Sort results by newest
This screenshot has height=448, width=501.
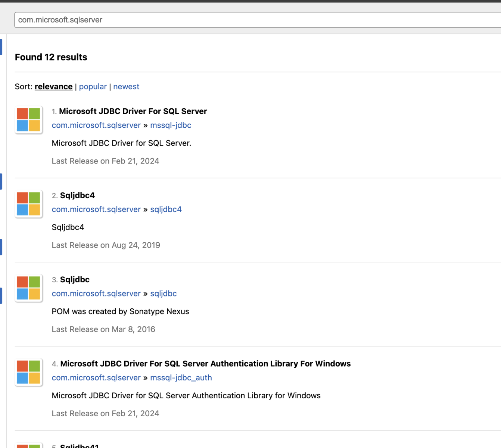(x=126, y=87)
